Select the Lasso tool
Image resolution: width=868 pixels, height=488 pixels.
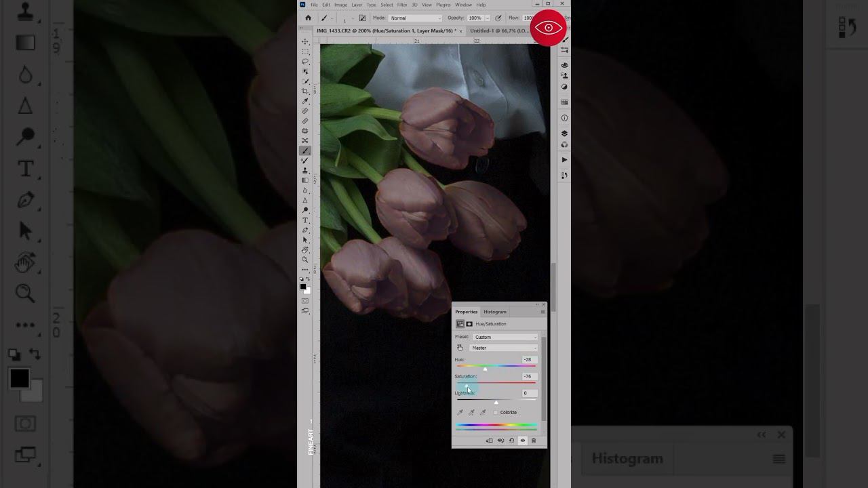click(305, 62)
